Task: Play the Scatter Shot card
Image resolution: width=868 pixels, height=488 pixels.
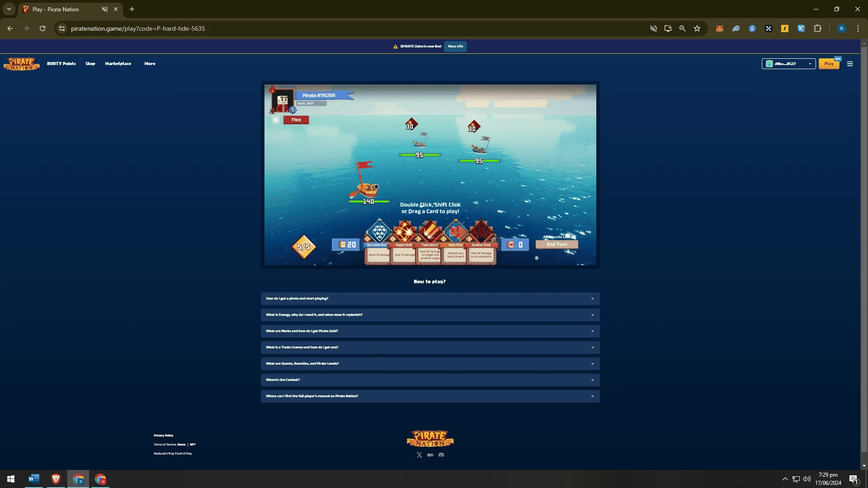Action: tap(481, 242)
